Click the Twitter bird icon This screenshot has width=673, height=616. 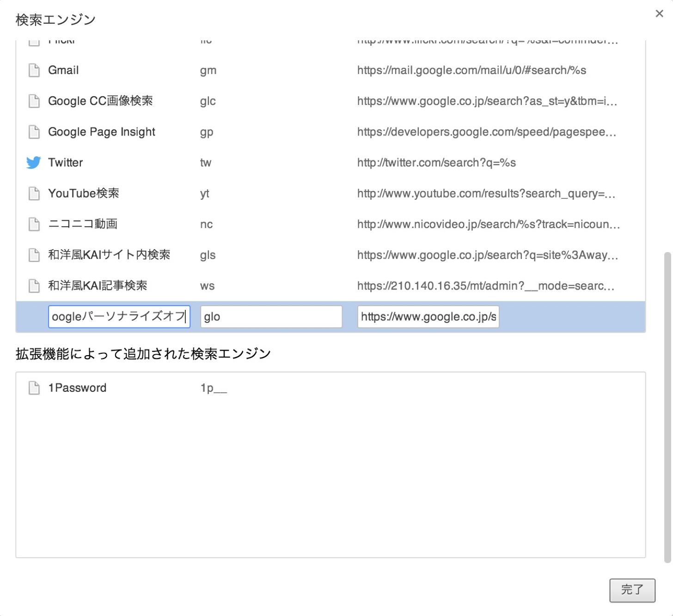pyautogui.click(x=33, y=162)
